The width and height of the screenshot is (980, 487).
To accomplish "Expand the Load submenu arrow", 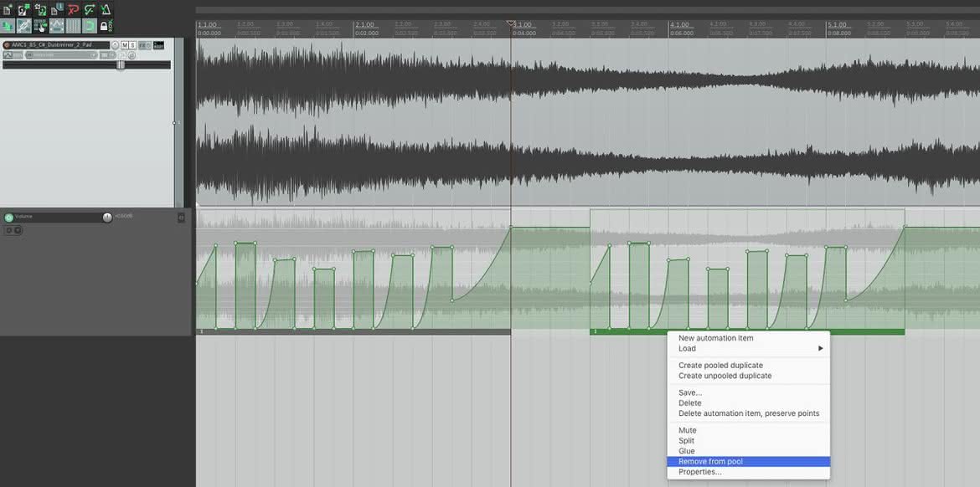I will point(821,348).
